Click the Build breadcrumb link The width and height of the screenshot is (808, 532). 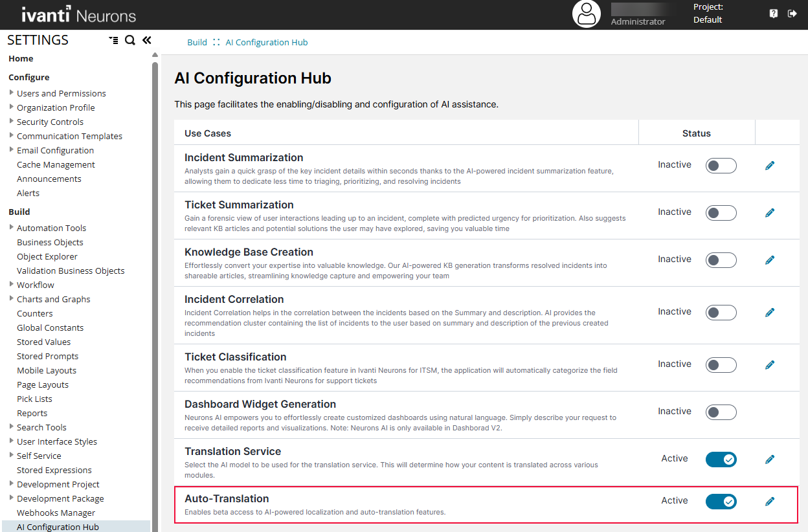197,43
